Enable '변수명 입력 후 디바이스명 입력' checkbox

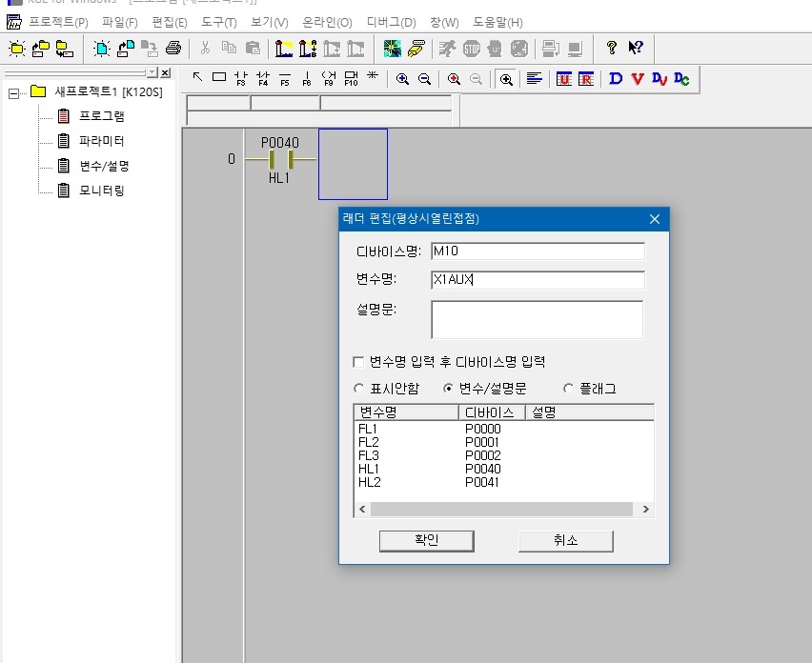(359, 362)
